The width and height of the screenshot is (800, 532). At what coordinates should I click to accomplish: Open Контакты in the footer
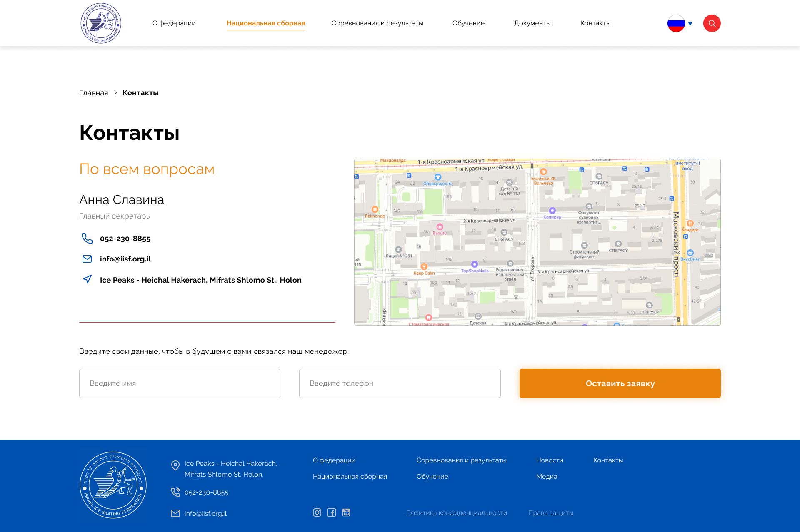(608, 460)
